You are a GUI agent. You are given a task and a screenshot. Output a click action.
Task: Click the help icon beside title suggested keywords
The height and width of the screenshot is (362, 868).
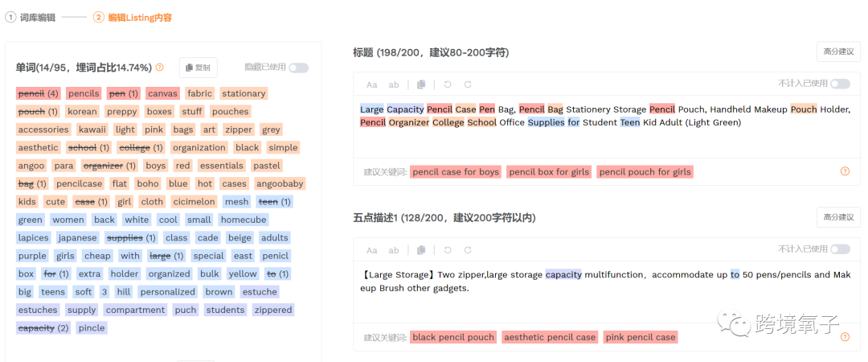pyautogui.click(x=845, y=171)
